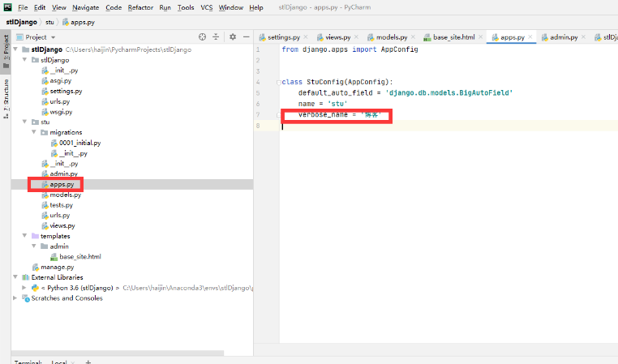Click stu in the breadcrumb bar
This screenshot has width=618, height=364.
click(49, 22)
